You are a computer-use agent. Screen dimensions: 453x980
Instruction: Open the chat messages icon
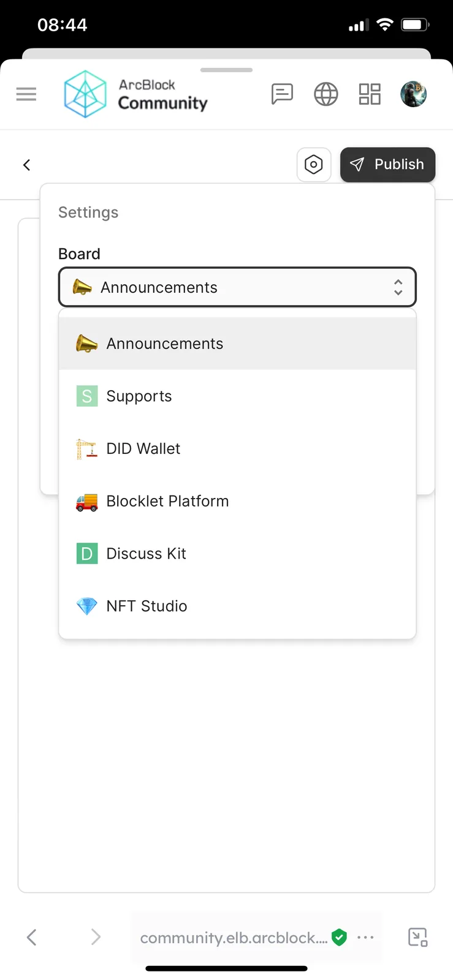pyautogui.click(x=282, y=94)
